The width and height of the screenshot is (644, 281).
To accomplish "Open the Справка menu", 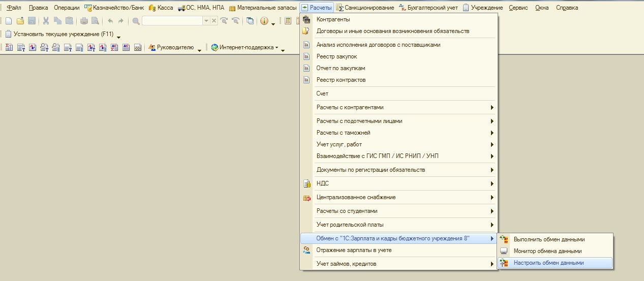I will pyautogui.click(x=567, y=8).
